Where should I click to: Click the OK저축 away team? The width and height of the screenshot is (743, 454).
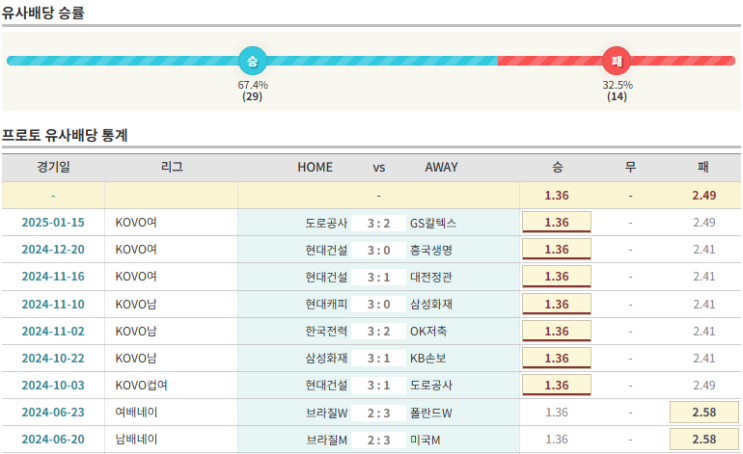pyautogui.click(x=428, y=331)
